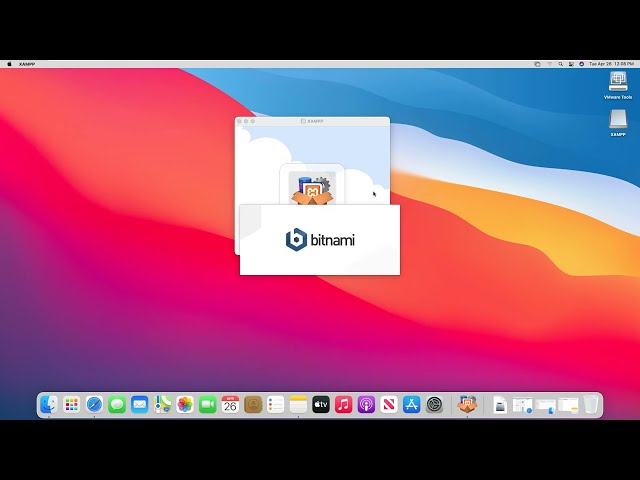Viewport: 640px width, 480px height.
Task: Open the Contacts app in Dock
Action: 253,405
